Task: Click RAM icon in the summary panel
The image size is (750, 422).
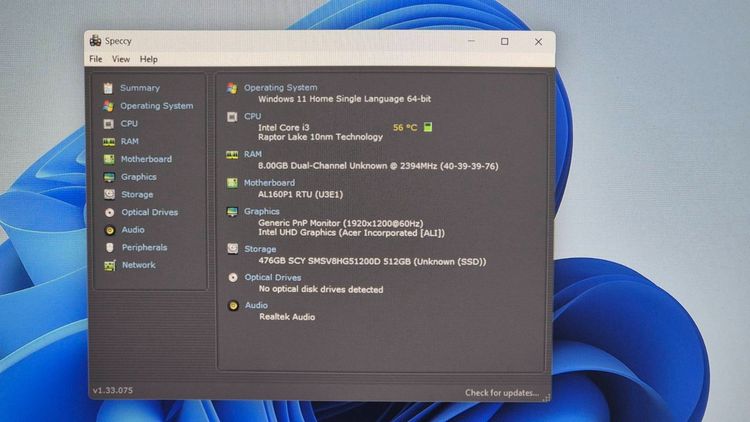Action: point(232,155)
